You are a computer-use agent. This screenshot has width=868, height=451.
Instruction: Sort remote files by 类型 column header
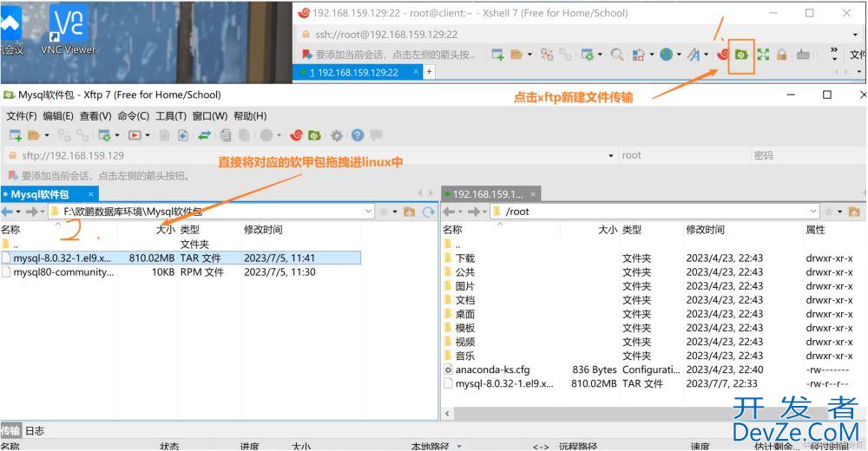(x=632, y=230)
